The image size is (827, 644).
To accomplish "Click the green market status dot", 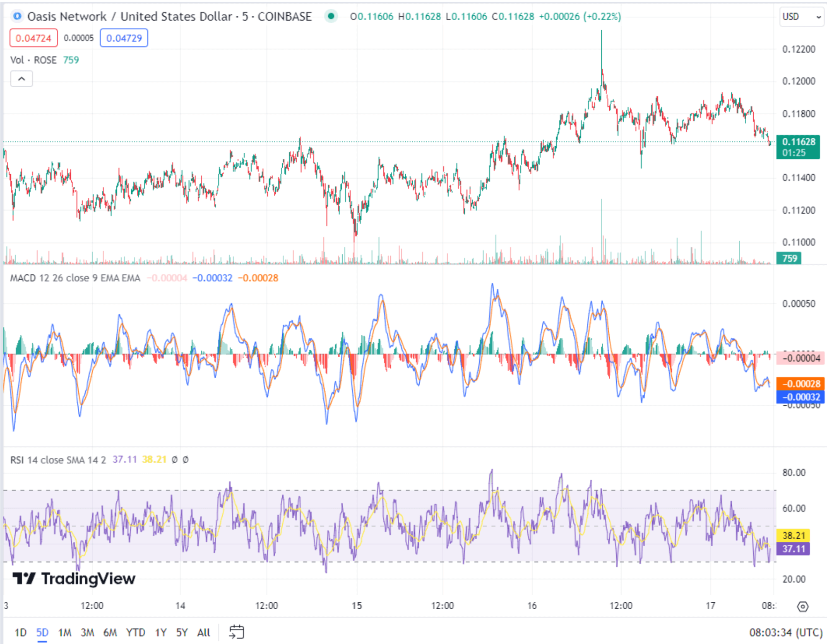I will [331, 16].
